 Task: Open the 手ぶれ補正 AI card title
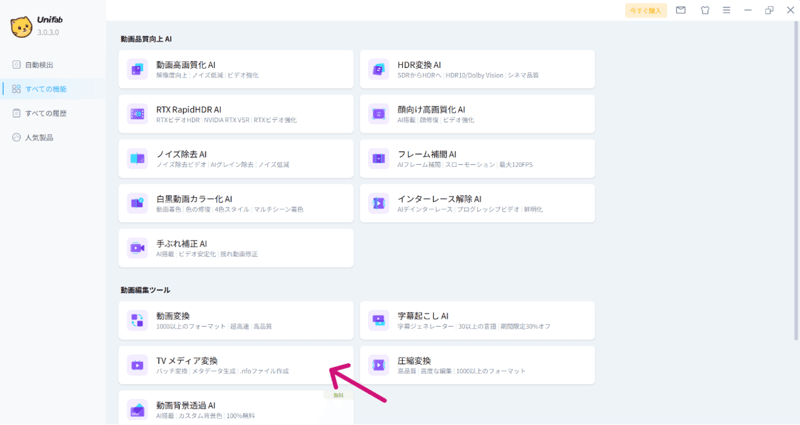182,244
